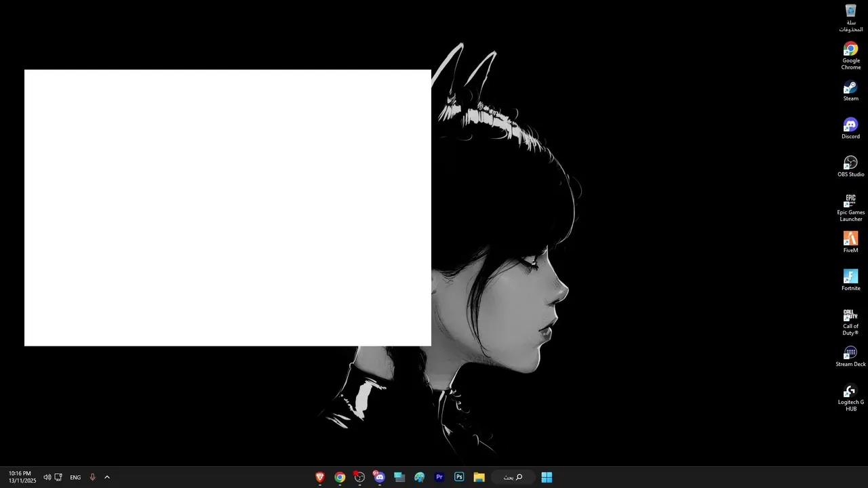
Task: Click the taskbar search box
Action: 513,477
